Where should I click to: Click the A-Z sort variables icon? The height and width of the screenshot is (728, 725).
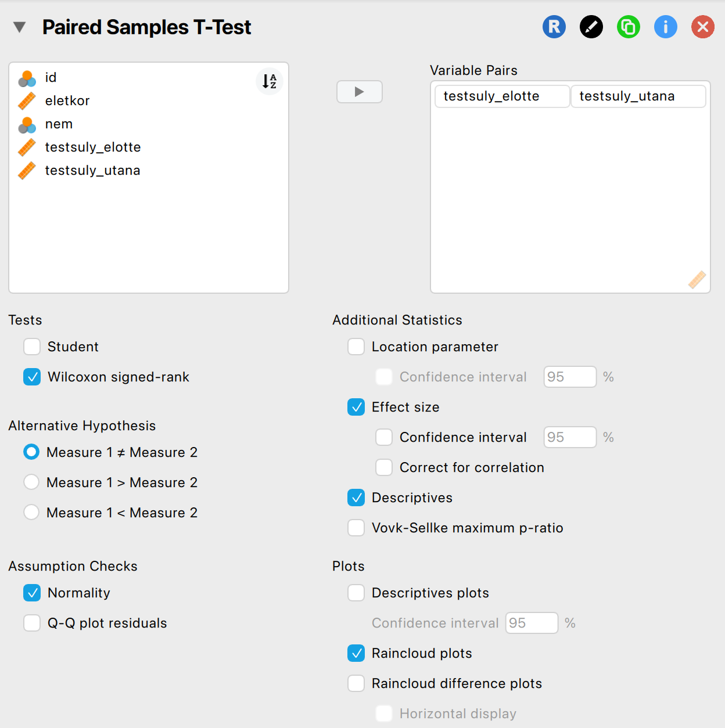pos(269,81)
